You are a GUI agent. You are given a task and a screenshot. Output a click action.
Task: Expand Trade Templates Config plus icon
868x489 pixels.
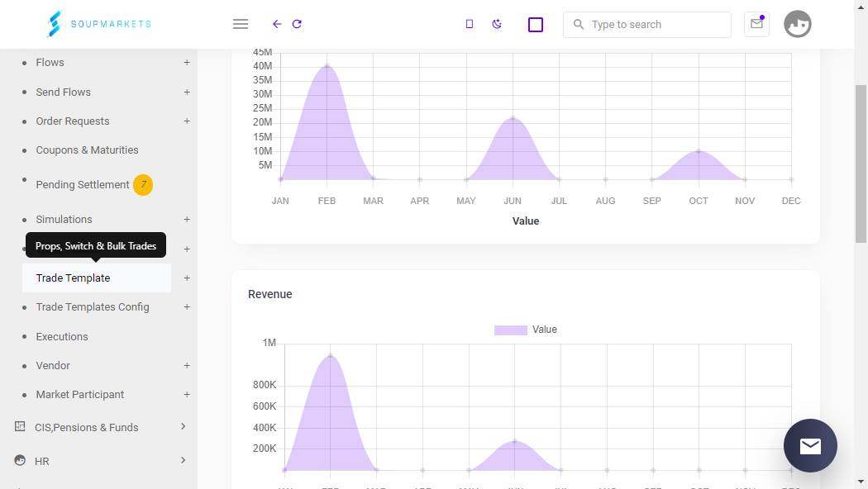187,307
